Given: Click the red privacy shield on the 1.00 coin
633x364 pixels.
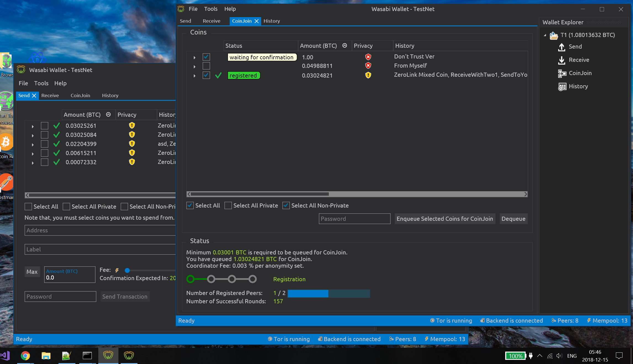Looking at the screenshot, I should click(368, 57).
